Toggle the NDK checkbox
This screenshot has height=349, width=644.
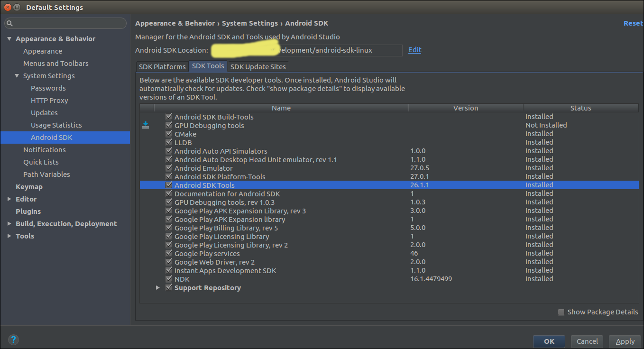coord(168,279)
